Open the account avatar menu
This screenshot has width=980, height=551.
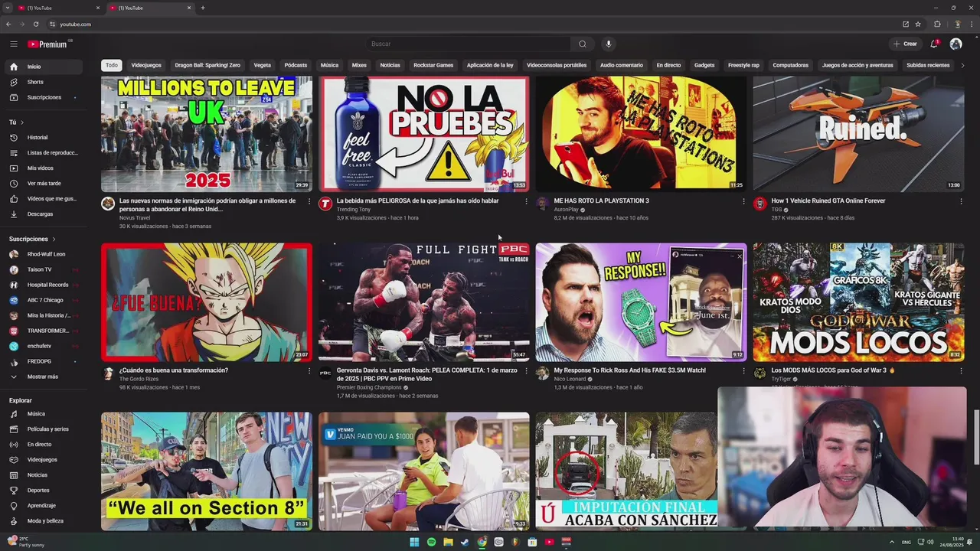[x=955, y=44]
